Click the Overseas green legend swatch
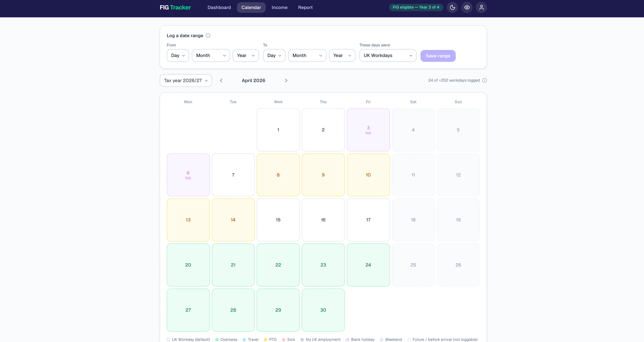The height and width of the screenshot is (342, 644). (217, 340)
